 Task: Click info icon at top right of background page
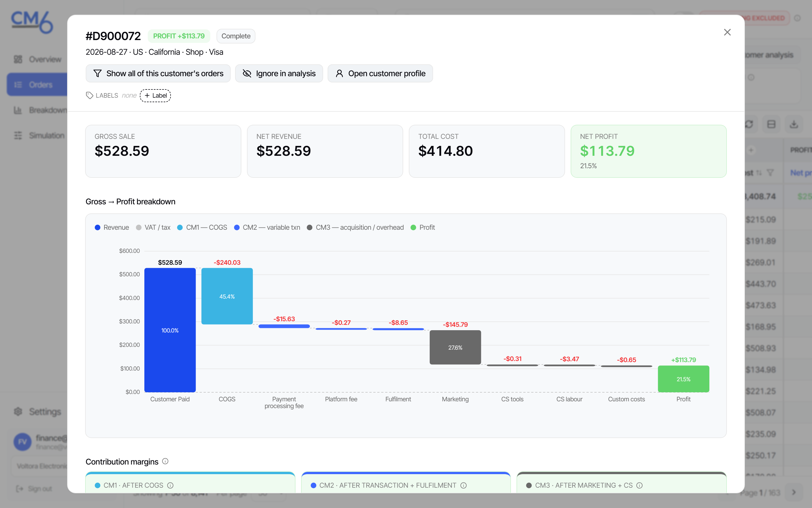[x=798, y=18]
